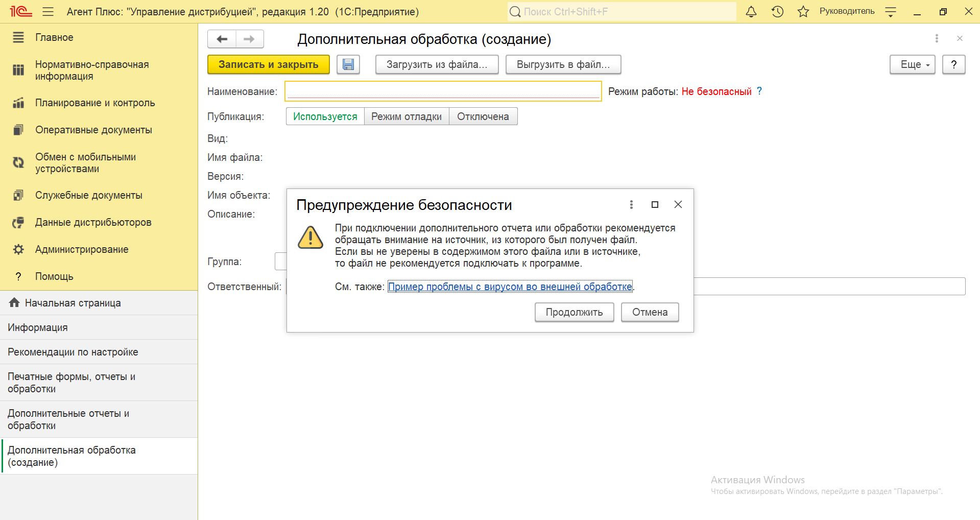Open link about virus in external processing

[510, 287]
